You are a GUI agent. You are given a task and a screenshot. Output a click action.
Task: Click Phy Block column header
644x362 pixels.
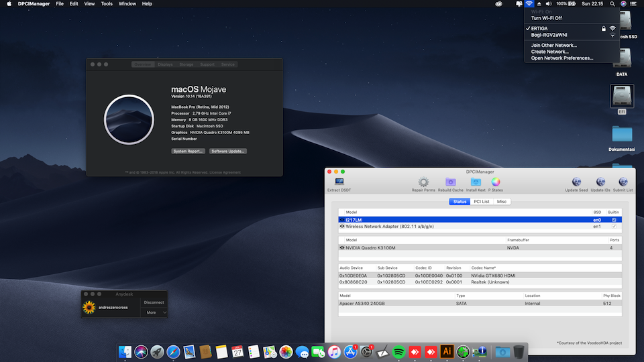click(612, 296)
